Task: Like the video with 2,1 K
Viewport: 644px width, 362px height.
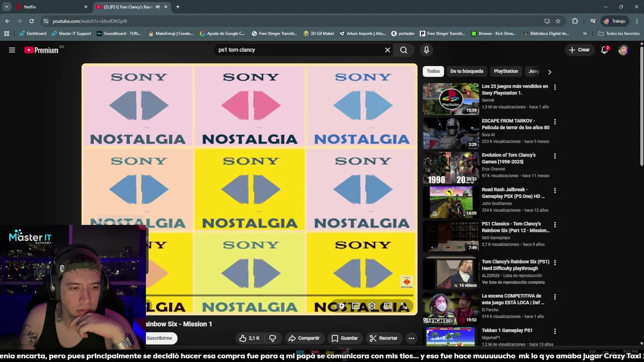Action: 250,338
